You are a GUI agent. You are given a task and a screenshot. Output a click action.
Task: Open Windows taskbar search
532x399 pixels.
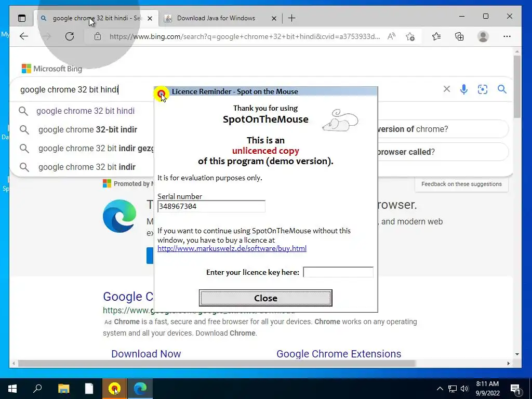(x=37, y=389)
